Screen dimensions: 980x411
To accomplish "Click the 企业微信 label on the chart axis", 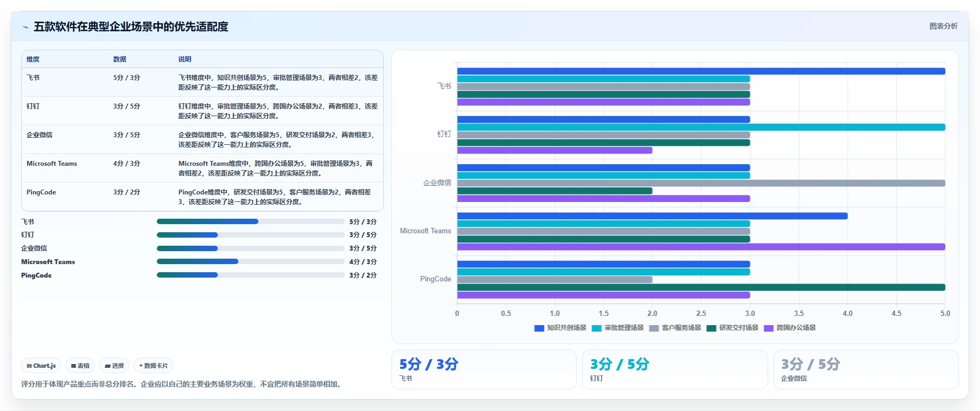I will 437,183.
